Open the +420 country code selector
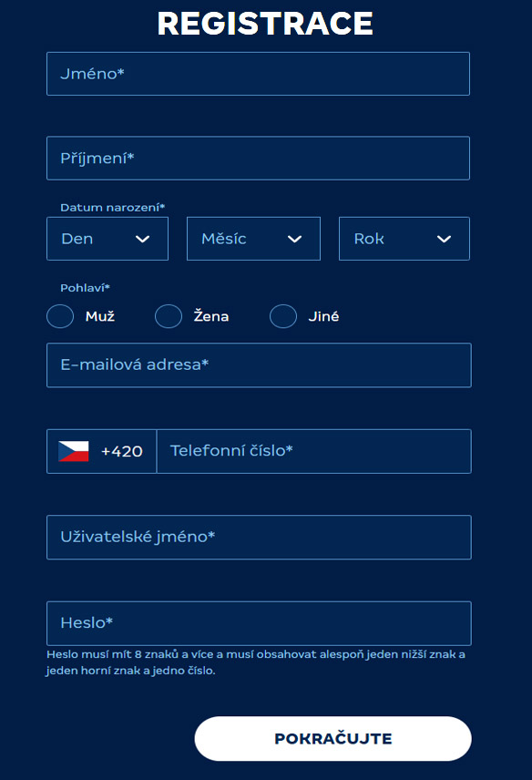This screenshot has width=532, height=780. (101, 451)
